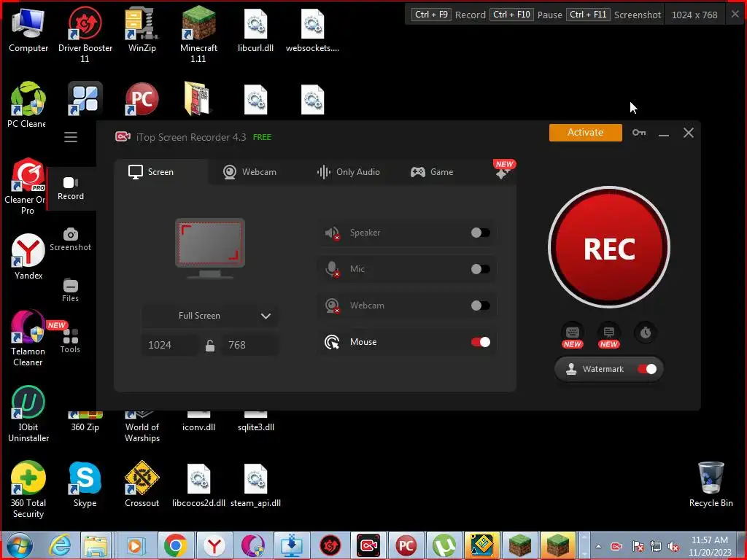
Task: Click the muted speaker icon
Action: pyautogui.click(x=332, y=233)
